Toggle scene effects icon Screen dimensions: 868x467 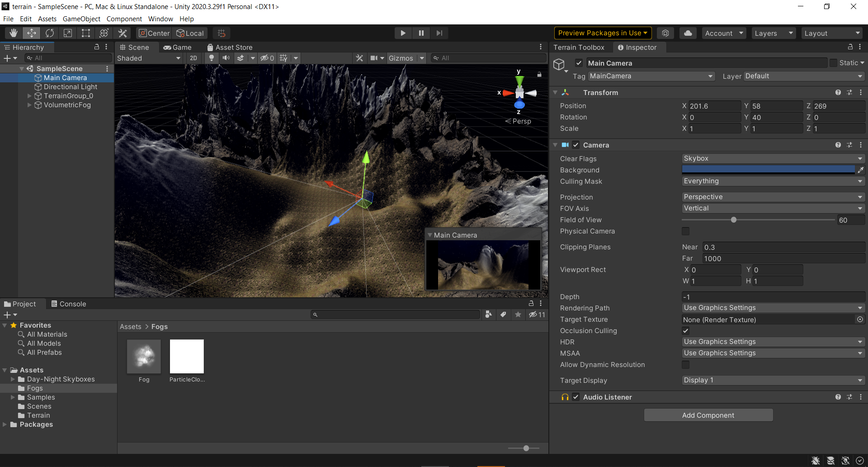click(x=241, y=58)
